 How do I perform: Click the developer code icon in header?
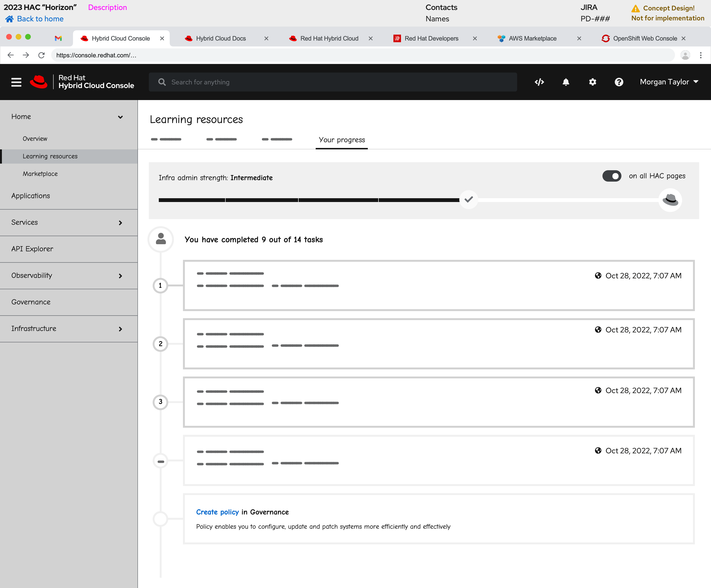[x=539, y=82]
